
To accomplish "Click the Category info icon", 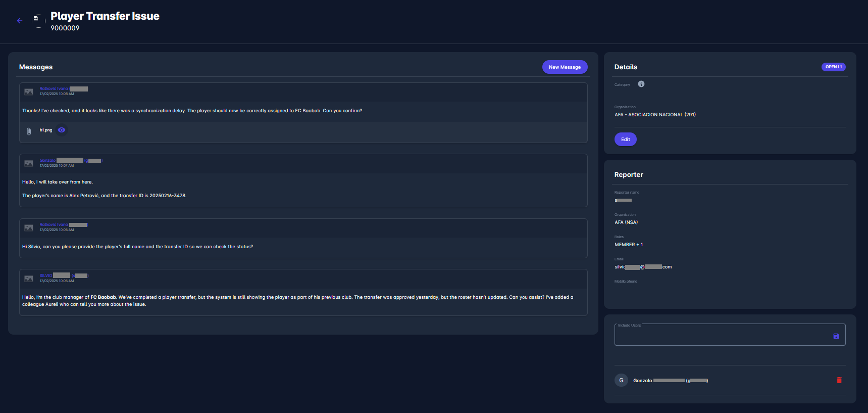I will (641, 84).
